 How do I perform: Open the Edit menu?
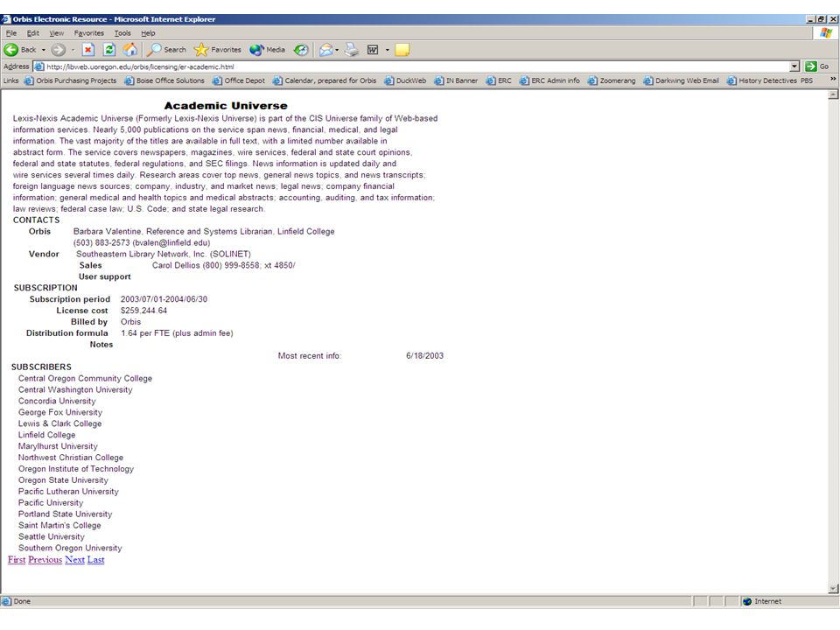click(x=33, y=33)
